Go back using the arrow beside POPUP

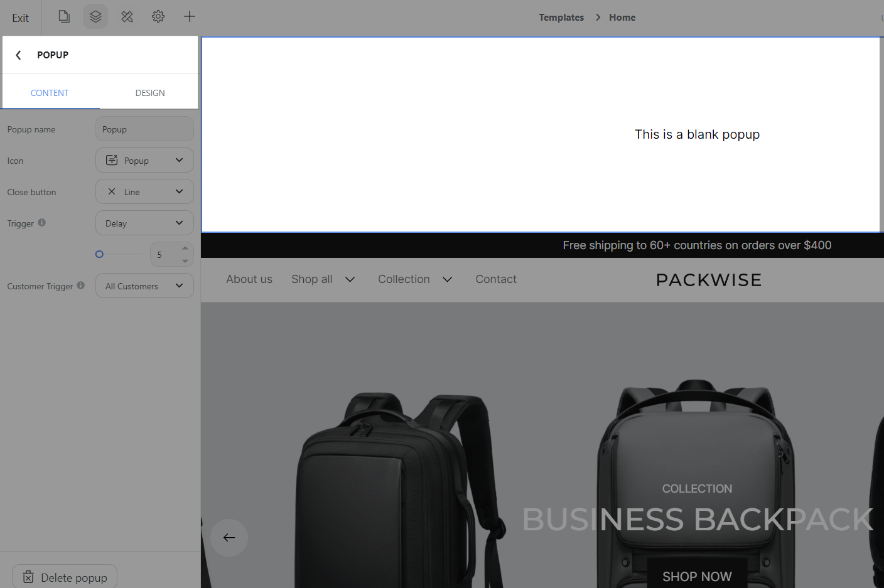pyautogui.click(x=18, y=55)
